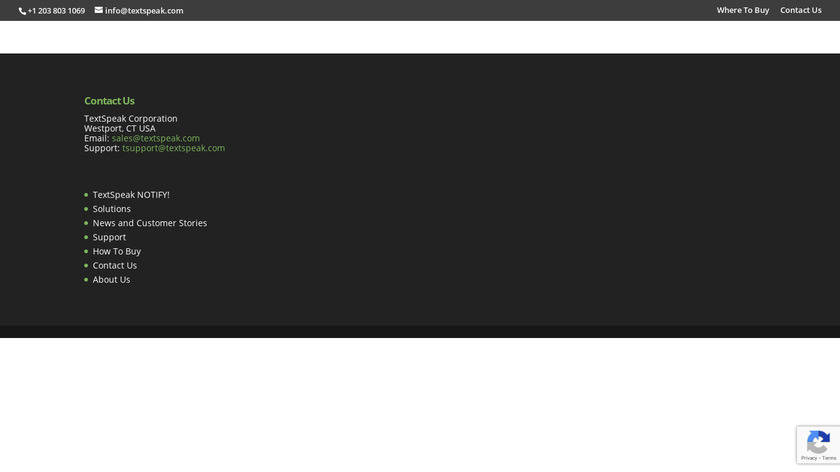This screenshot has height=472, width=840.
Task: Visit Support page in footer list
Action: point(109,237)
